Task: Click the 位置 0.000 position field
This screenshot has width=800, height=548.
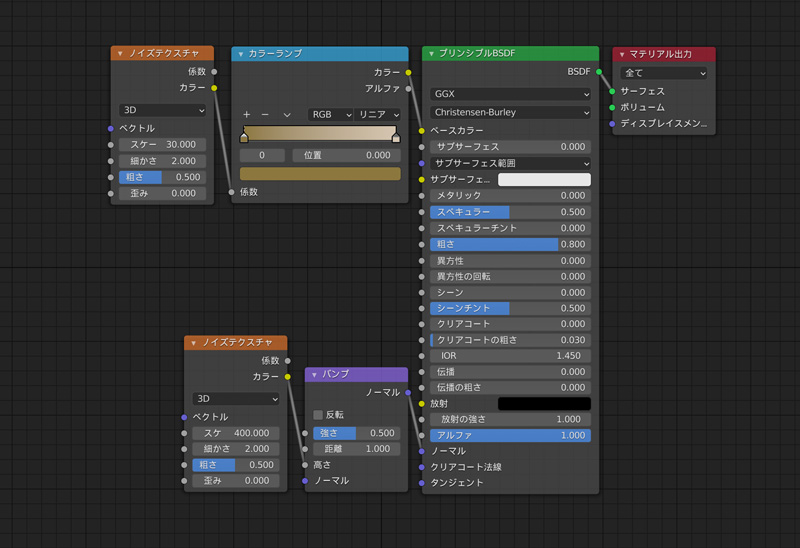Action: coord(346,155)
